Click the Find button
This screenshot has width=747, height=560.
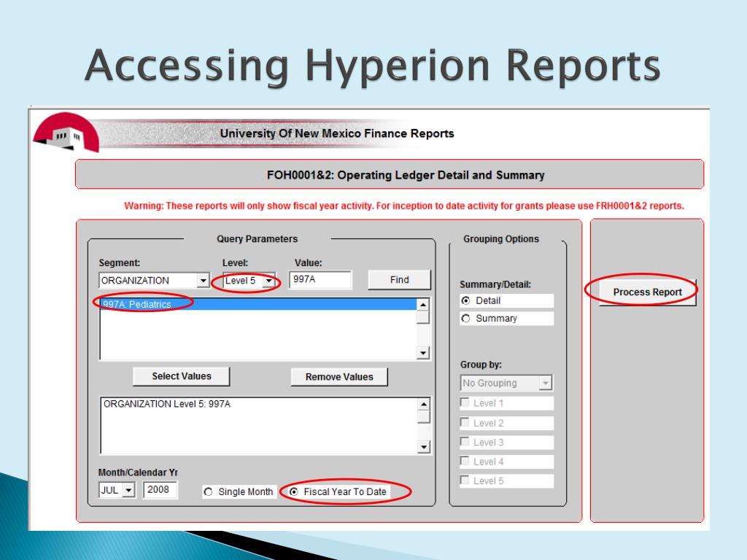click(x=399, y=280)
